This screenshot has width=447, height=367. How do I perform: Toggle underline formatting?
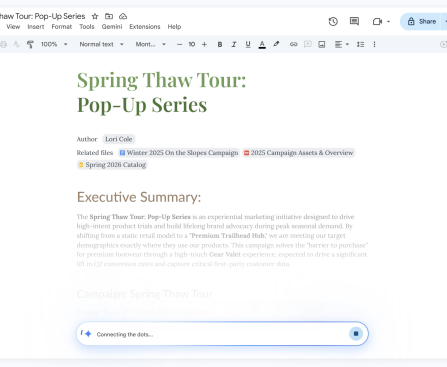(x=248, y=44)
